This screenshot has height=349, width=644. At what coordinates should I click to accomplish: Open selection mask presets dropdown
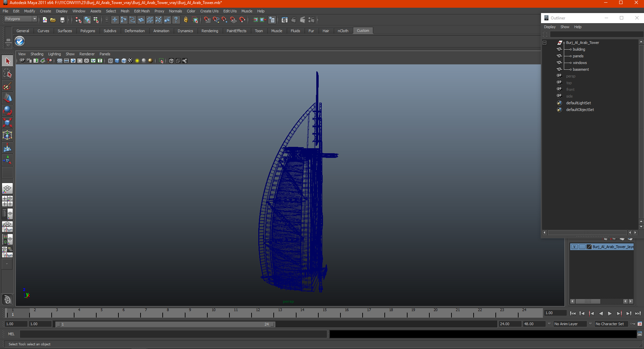click(107, 20)
